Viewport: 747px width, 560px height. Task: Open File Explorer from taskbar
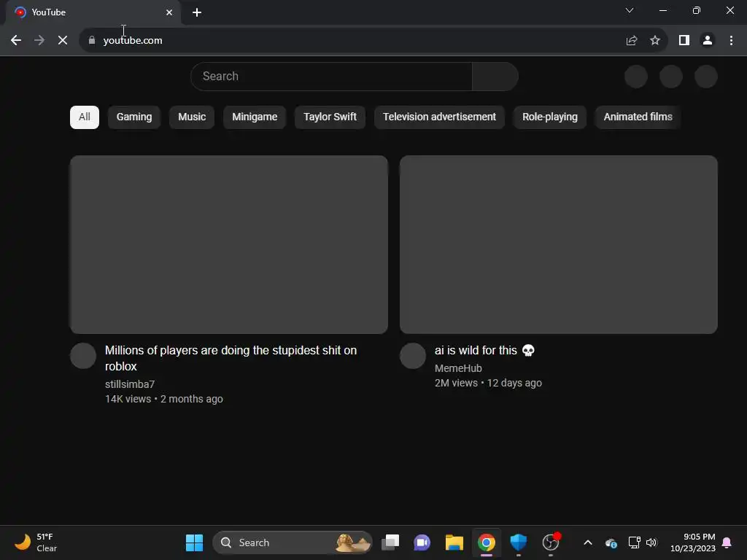(x=454, y=542)
